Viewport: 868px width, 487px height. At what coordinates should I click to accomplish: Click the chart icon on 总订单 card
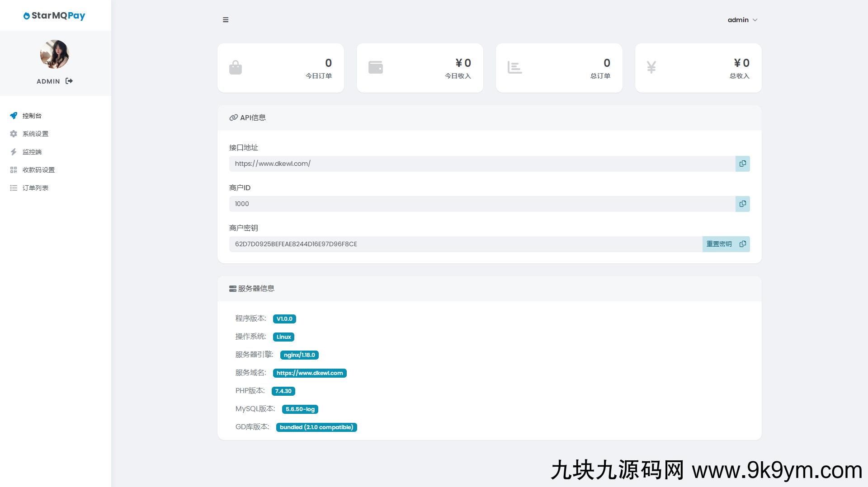515,67
